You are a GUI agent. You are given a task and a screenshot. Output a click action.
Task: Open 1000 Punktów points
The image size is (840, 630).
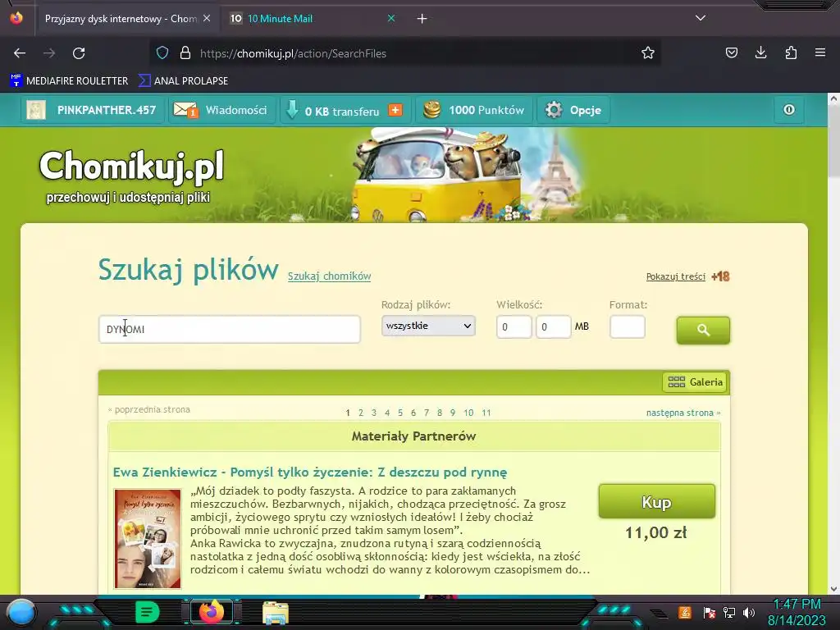(x=473, y=111)
